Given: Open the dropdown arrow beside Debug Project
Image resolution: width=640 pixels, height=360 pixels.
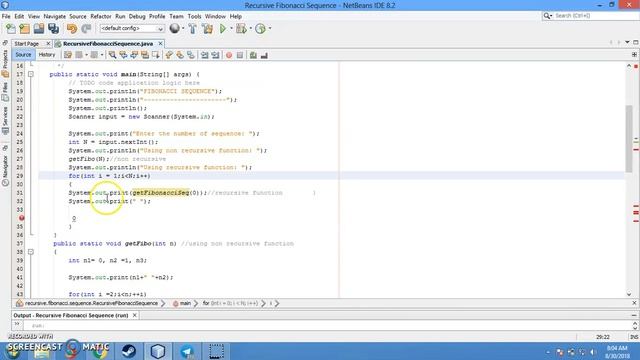Looking at the screenshot, I should tap(251, 29).
